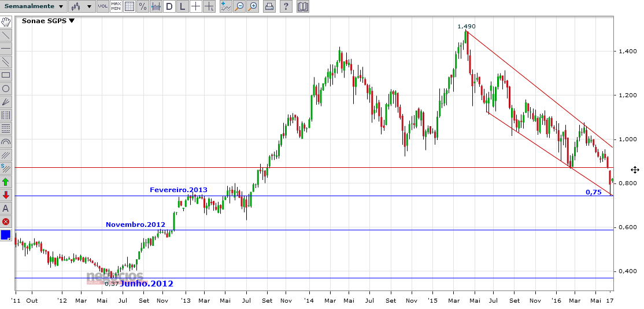Image resolution: width=644 pixels, height=309 pixels.
Task: Switch to percentage scale view
Action: click(x=142, y=6)
